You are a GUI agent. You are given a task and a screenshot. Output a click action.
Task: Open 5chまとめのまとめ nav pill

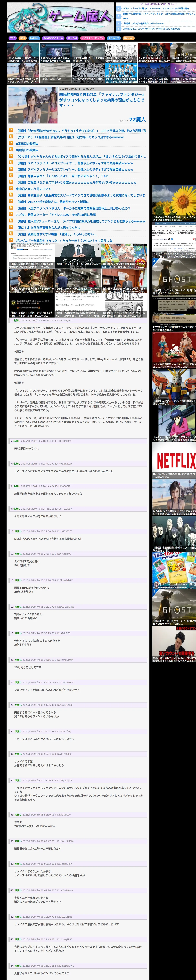[x=53, y=38]
